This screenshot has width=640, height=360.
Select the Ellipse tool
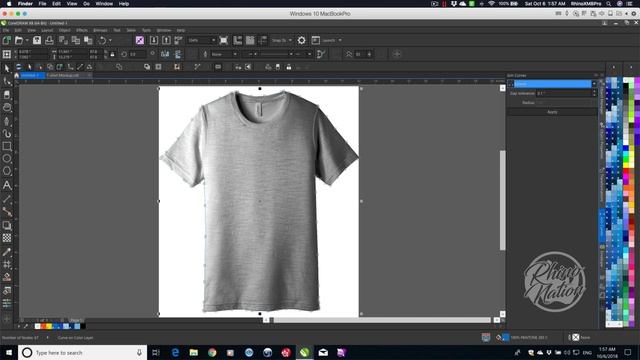point(7,158)
